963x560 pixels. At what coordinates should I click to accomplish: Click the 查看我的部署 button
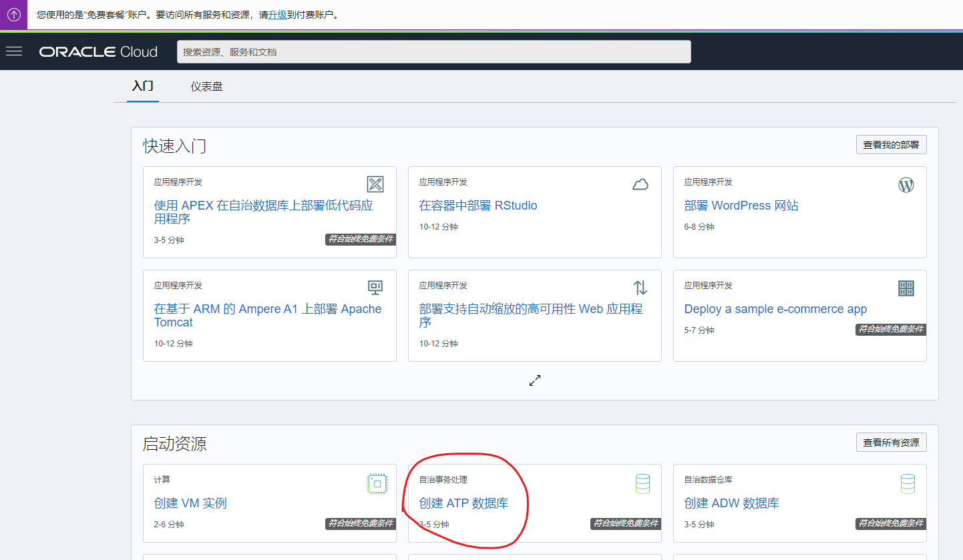(891, 145)
